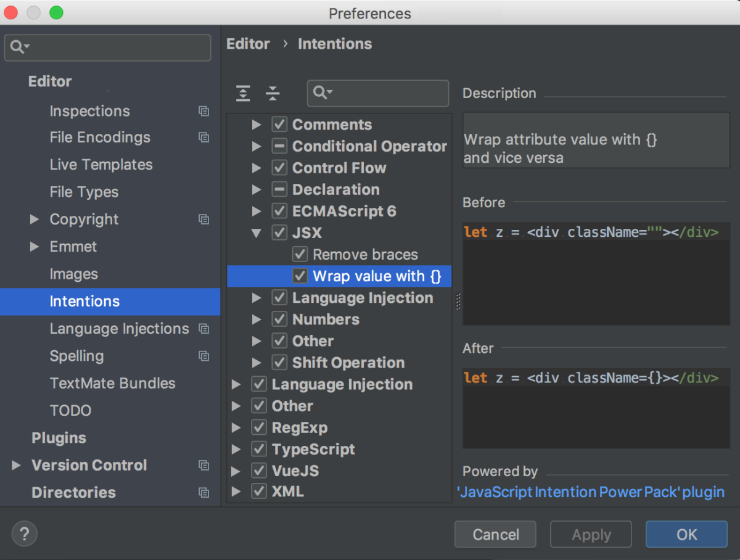Image resolution: width=740 pixels, height=560 pixels.
Task: Click the Editor breadcrumb link
Action: point(248,44)
